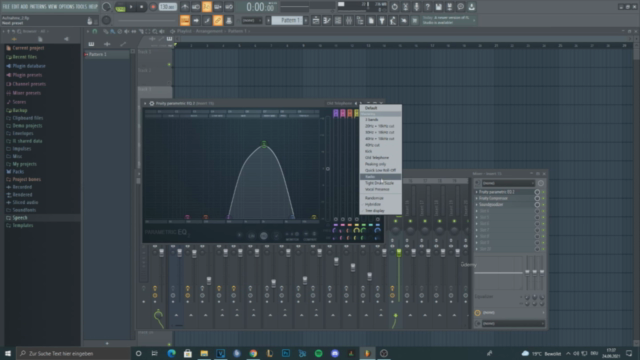This screenshot has height=360, width=640.
Task: Toggle the orange link/attach tool icon
Action: pyautogui.click(x=218, y=20)
